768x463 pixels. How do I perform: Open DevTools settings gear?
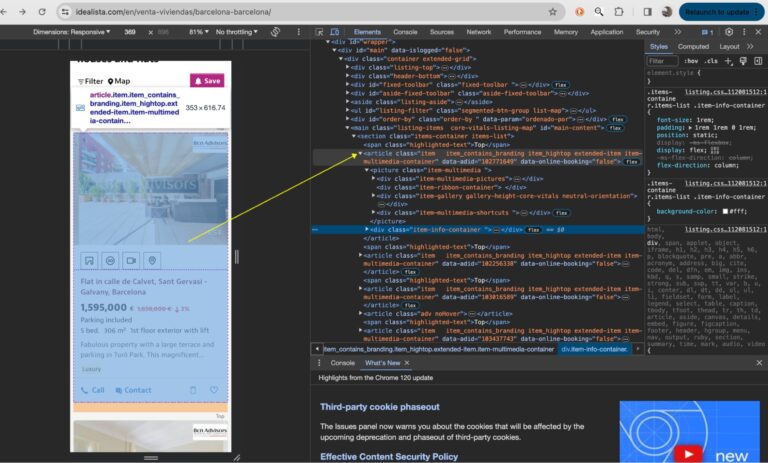pyautogui.click(x=729, y=32)
